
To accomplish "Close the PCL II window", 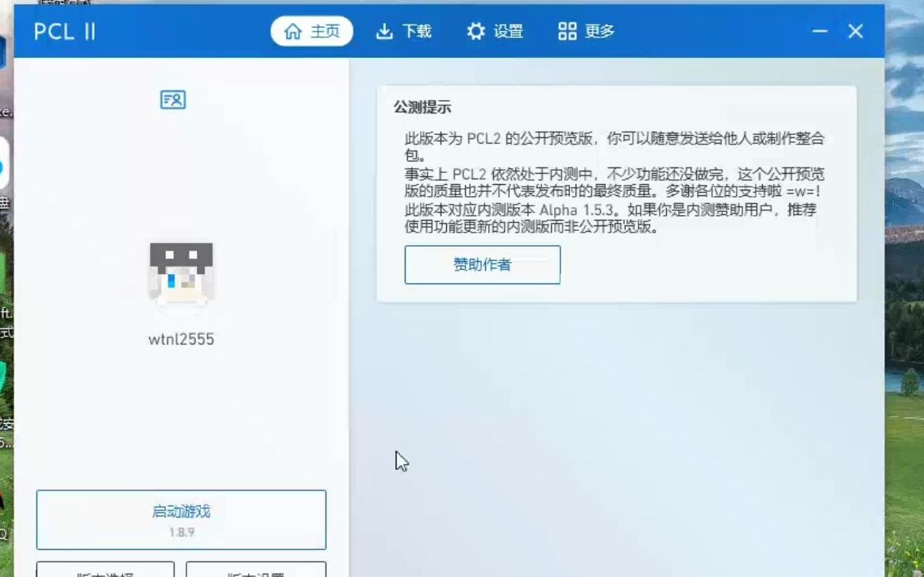I will (856, 31).
